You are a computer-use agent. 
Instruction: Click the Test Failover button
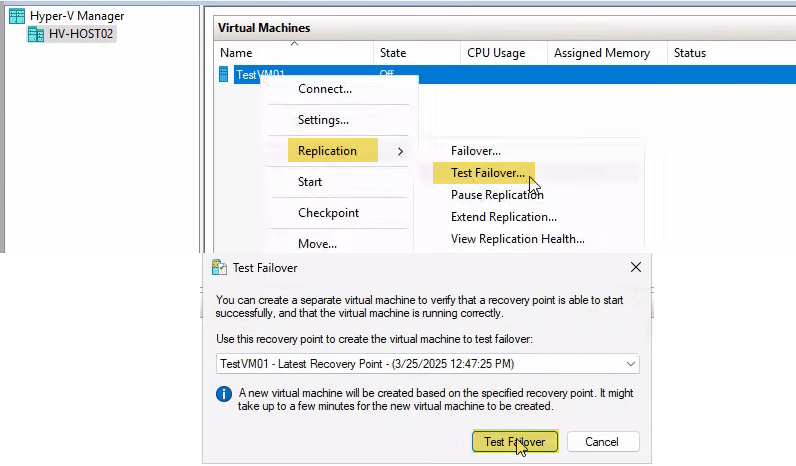[515, 442]
